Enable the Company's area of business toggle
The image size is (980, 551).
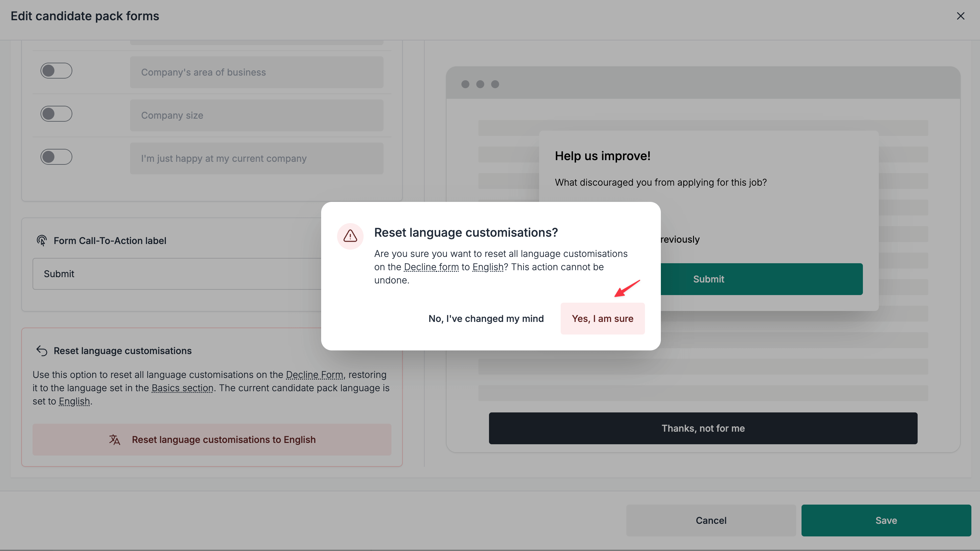(x=56, y=70)
